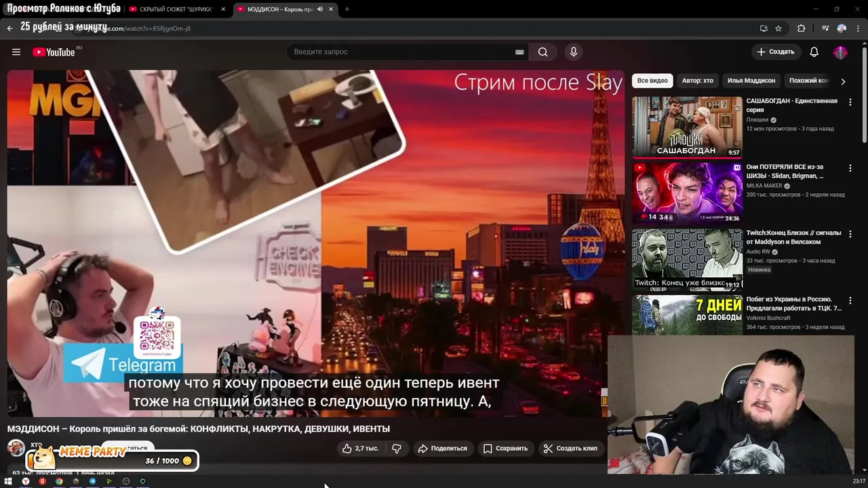Open options menu for Audio RW video
Viewport: 868px width, 488px height.
[850, 234]
